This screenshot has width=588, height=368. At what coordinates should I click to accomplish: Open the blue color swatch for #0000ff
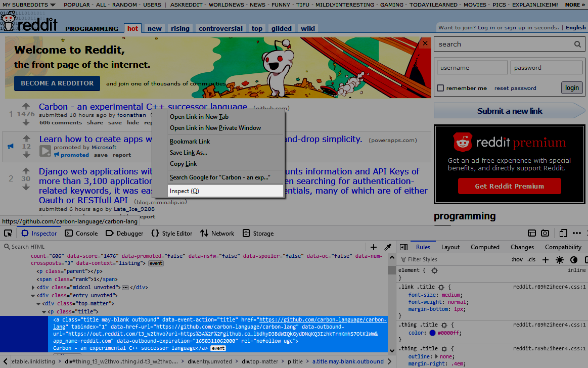pos(432,333)
